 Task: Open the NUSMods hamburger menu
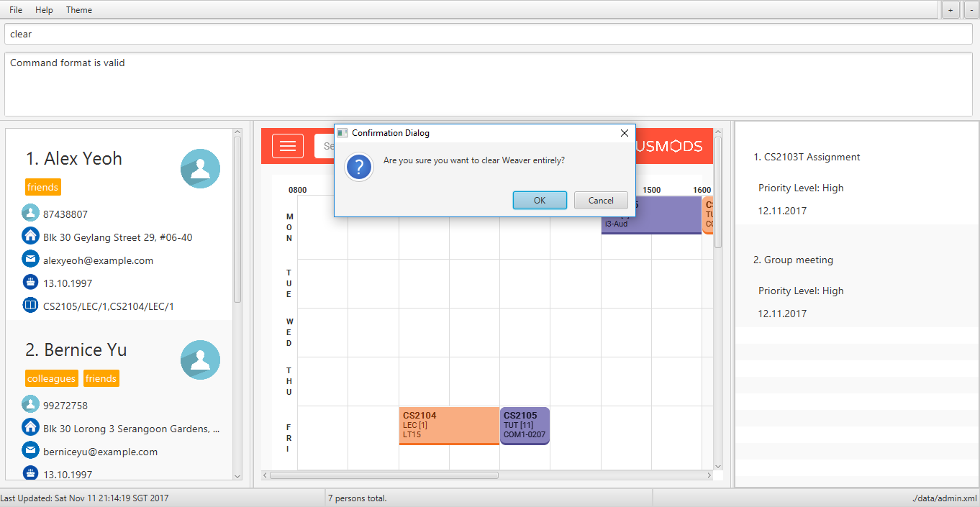288,146
